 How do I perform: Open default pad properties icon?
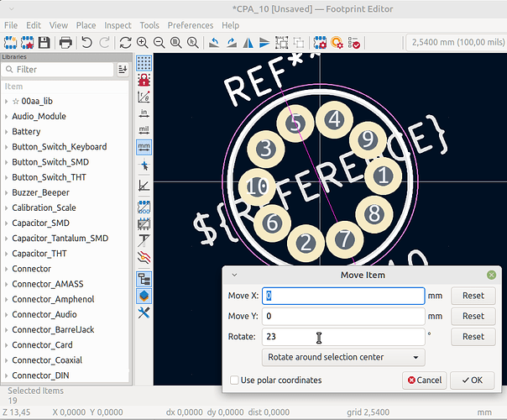[x=337, y=42]
